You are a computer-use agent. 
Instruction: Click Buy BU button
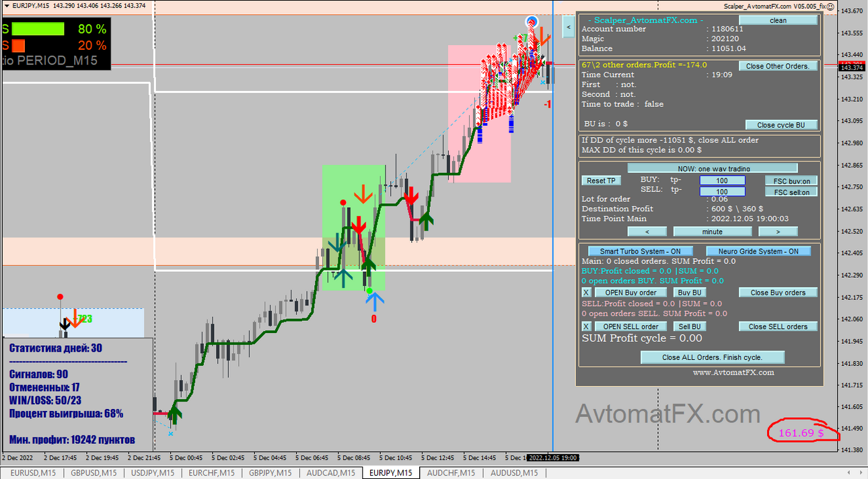pos(690,292)
